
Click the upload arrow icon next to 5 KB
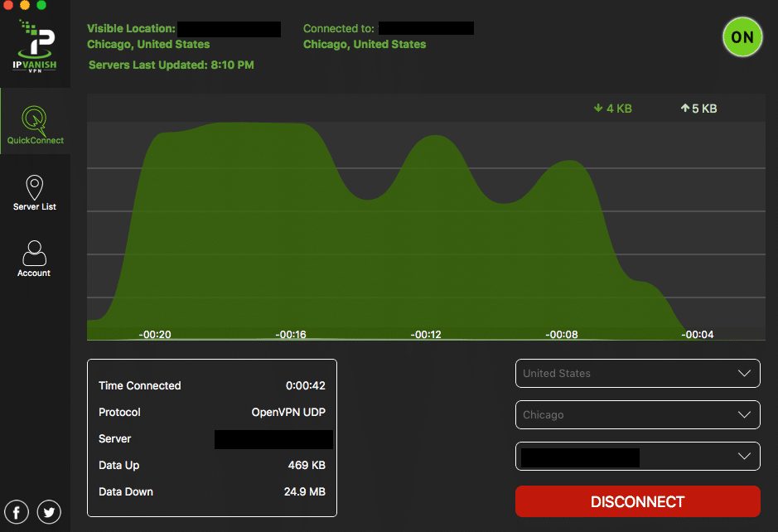pyautogui.click(x=684, y=108)
